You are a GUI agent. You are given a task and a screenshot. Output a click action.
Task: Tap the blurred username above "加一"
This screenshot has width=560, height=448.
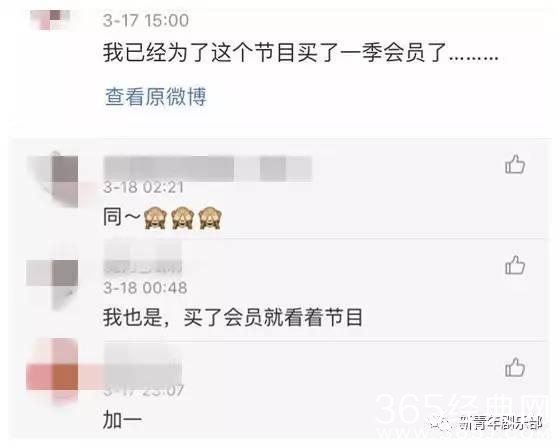(x=143, y=364)
